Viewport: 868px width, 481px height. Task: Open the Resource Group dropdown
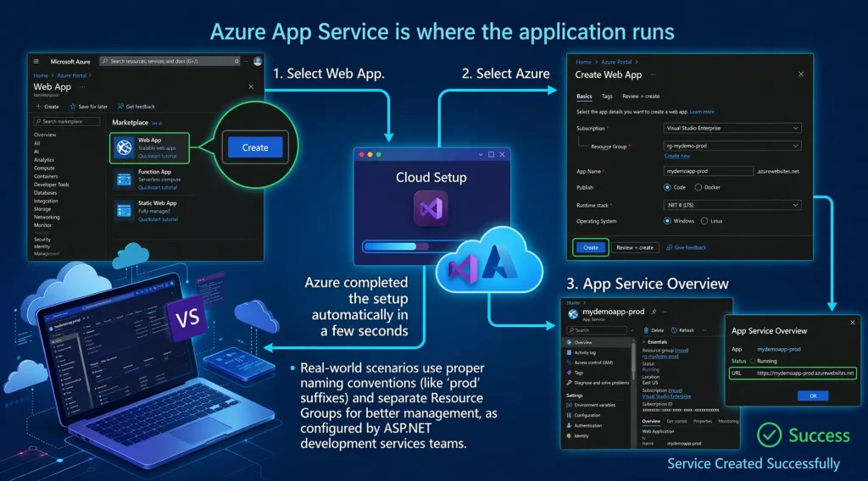click(x=732, y=146)
